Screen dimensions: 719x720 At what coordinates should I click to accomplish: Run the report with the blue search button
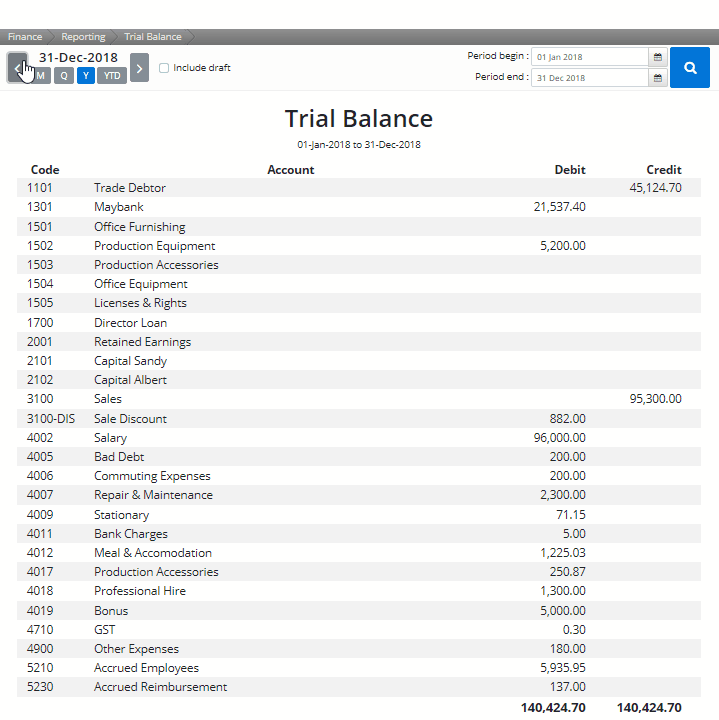tap(690, 68)
